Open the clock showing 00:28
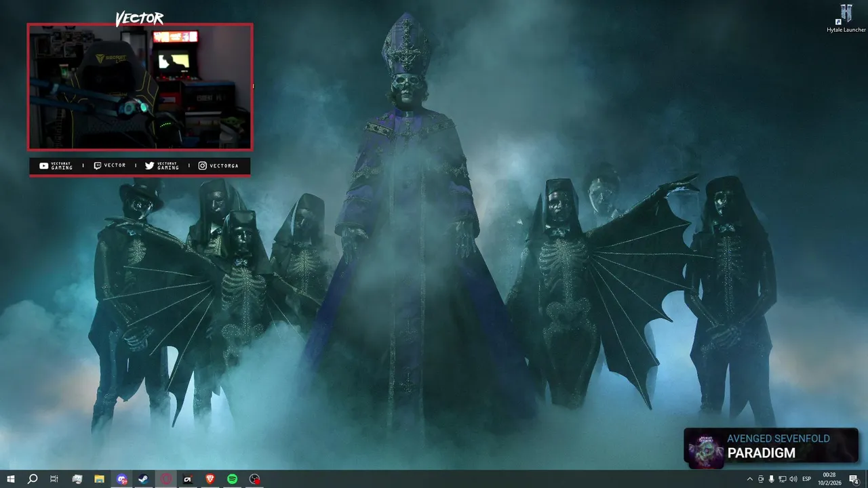Viewport: 868px width, 488px height. click(x=829, y=479)
